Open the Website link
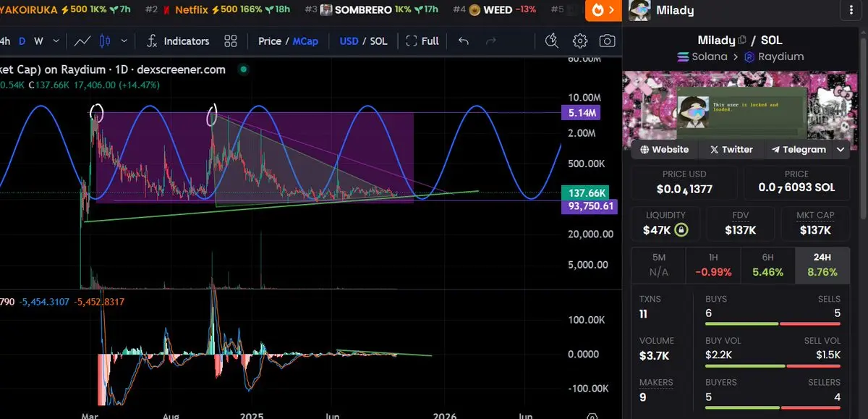The image size is (868, 419). tap(663, 149)
